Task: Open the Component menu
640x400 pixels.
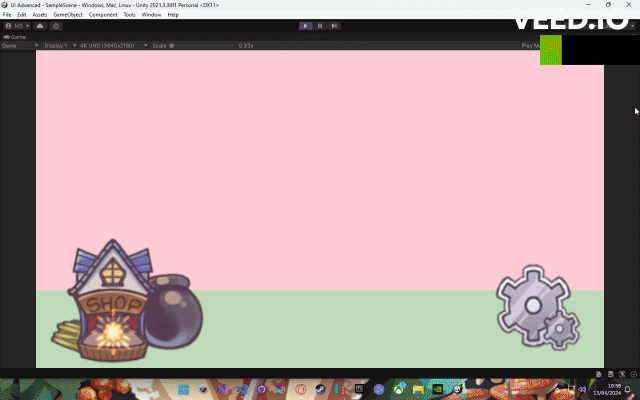Action: point(103,14)
